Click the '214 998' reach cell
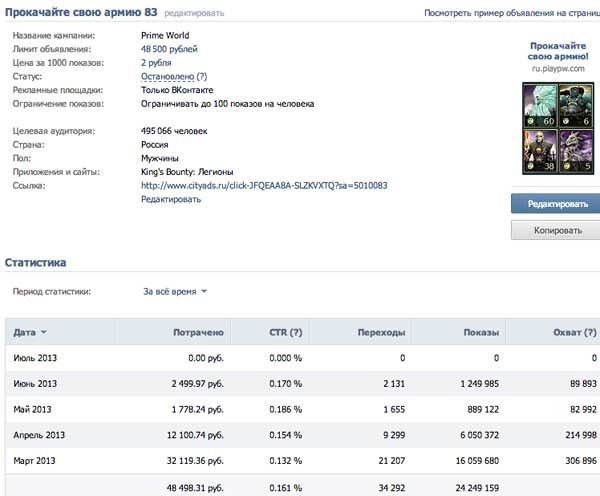 click(x=581, y=435)
